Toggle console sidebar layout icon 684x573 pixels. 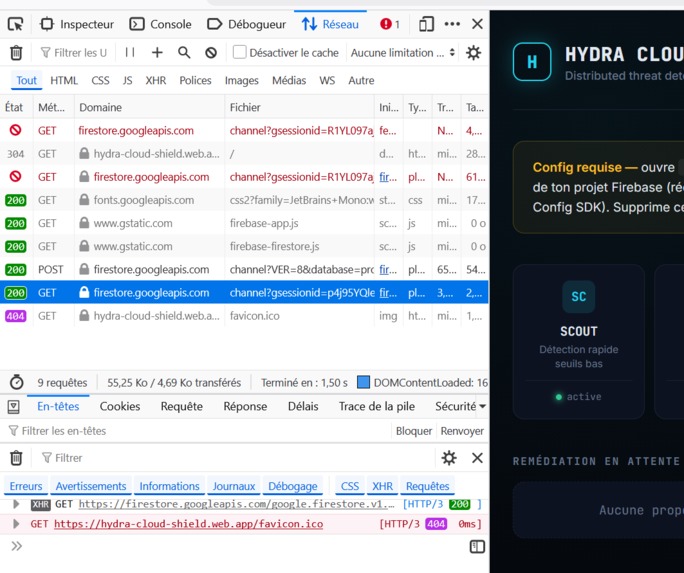[477, 547]
